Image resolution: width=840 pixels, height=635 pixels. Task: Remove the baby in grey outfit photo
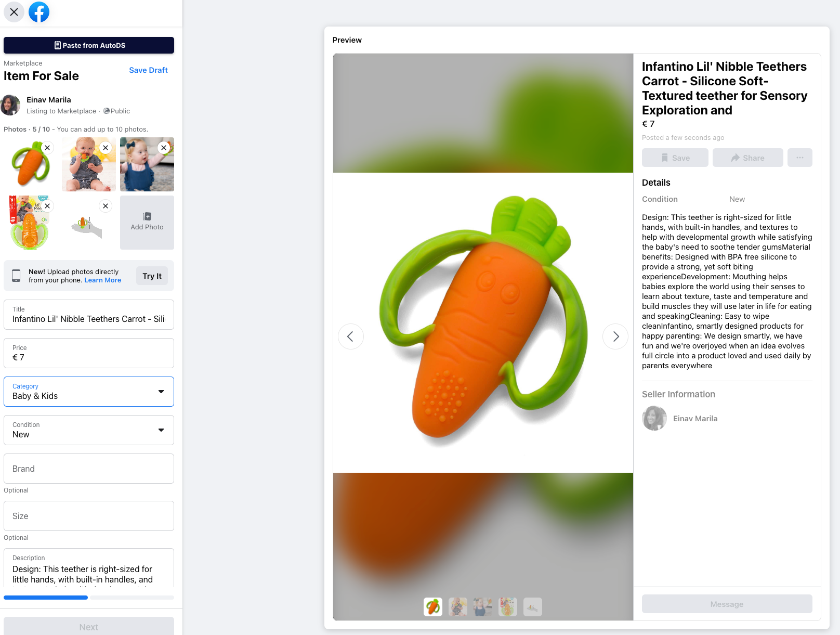click(106, 148)
